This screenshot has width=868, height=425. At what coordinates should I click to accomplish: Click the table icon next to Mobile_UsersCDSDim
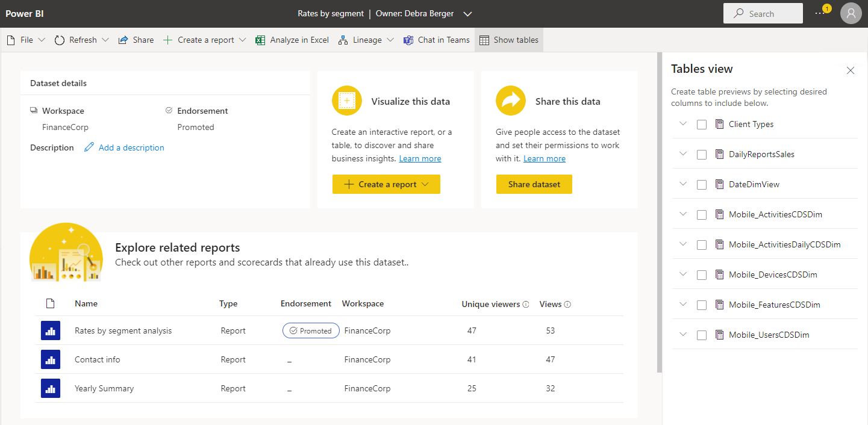[x=719, y=335]
